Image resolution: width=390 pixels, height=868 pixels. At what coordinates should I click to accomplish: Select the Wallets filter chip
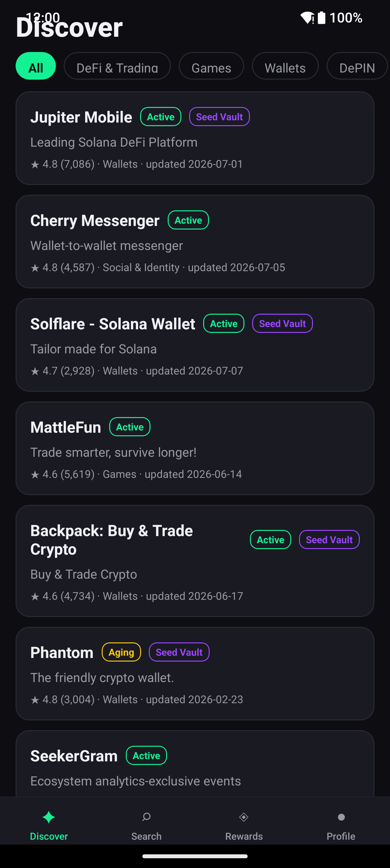coord(285,66)
